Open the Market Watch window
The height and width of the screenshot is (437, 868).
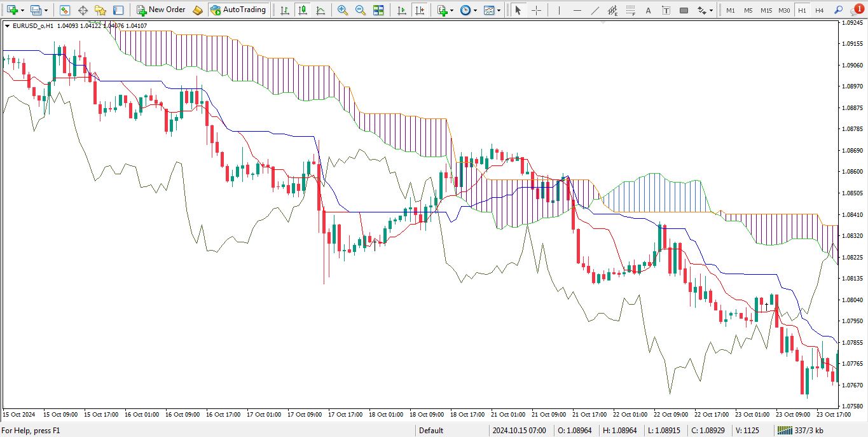point(65,10)
